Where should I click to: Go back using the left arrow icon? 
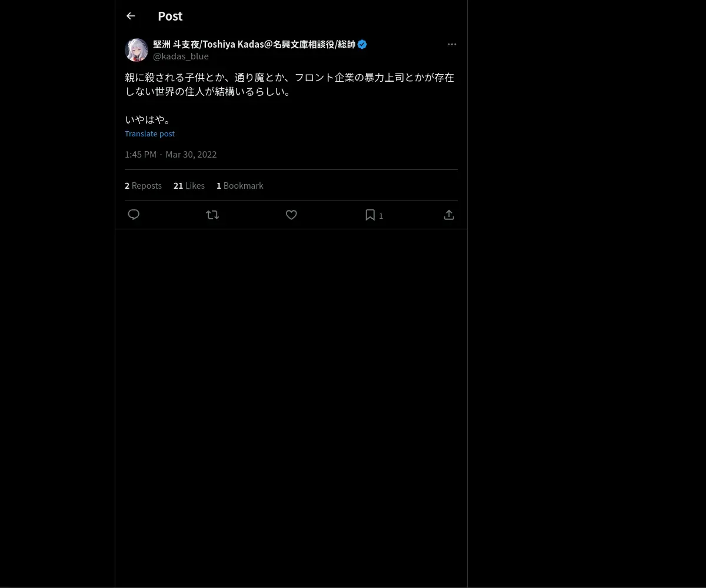[x=131, y=16]
